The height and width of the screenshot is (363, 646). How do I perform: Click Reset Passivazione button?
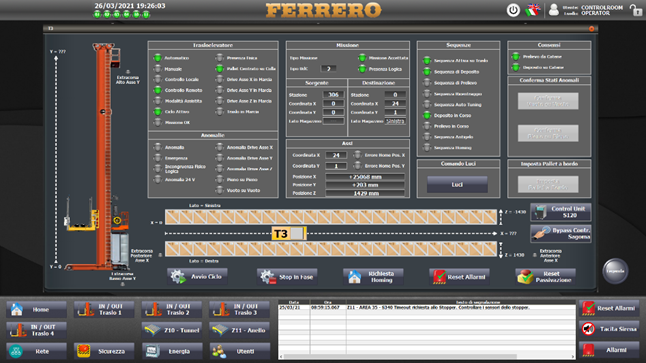[545, 277]
